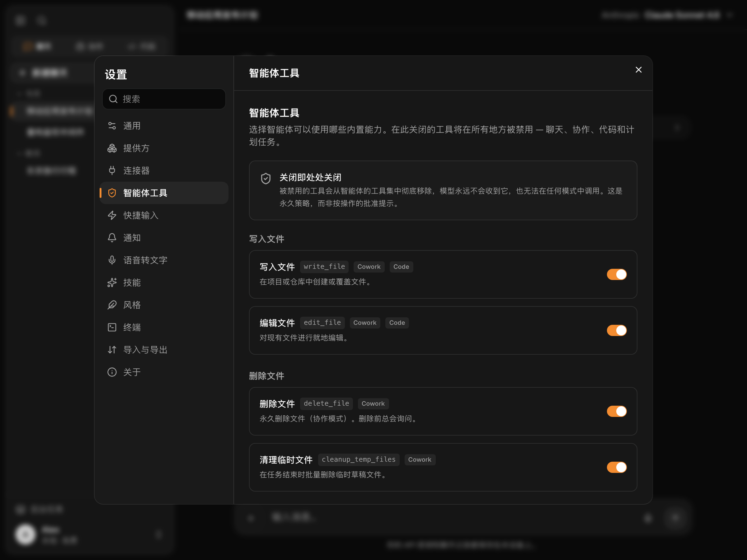Image resolution: width=747 pixels, height=560 pixels.
Task: Click the Cowork tag on 写入文件
Action: click(x=369, y=267)
